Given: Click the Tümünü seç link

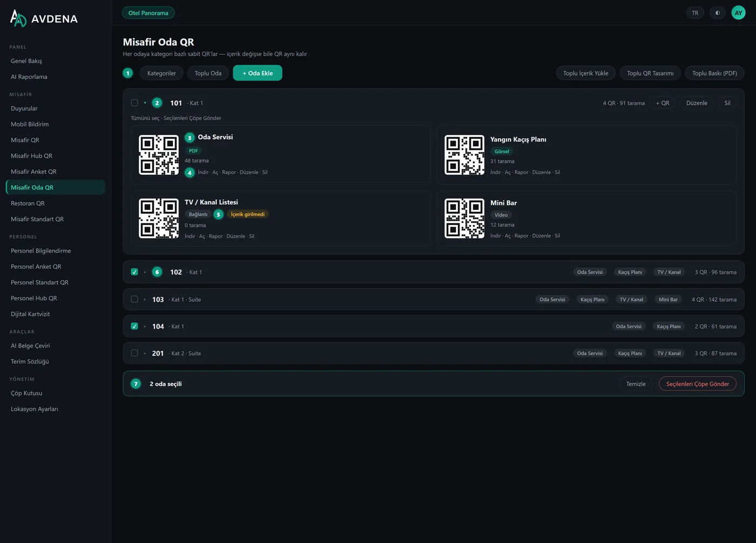Looking at the screenshot, I should tap(145, 118).
